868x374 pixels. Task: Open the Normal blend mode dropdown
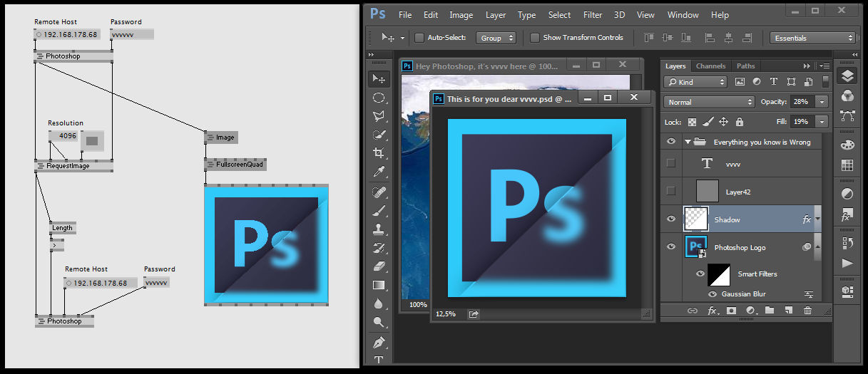pos(709,102)
